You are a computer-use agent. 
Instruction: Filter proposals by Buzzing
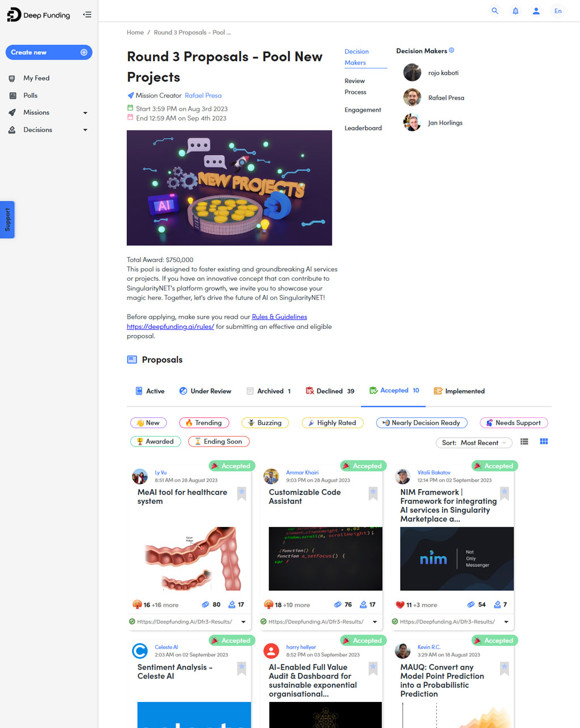click(x=265, y=423)
